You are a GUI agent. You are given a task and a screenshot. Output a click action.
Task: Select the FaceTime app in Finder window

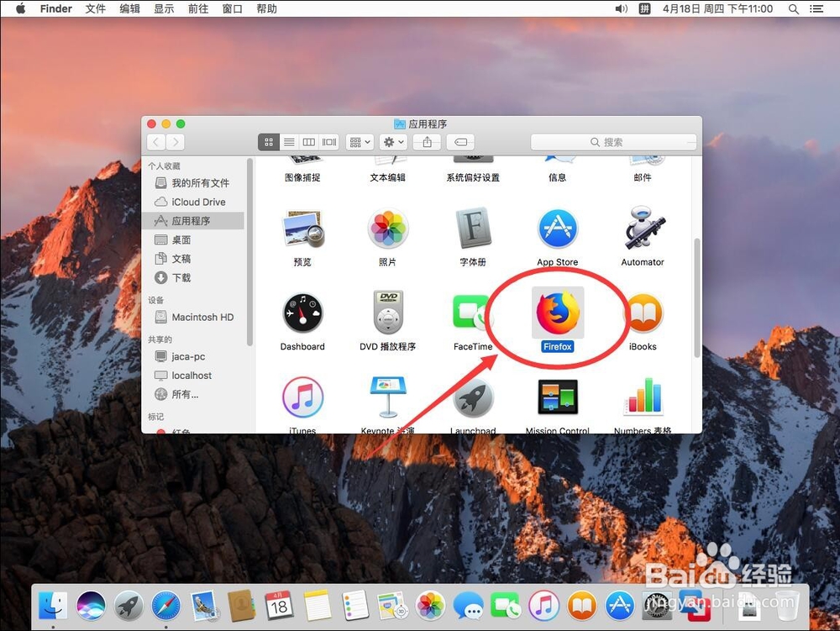[472, 313]
